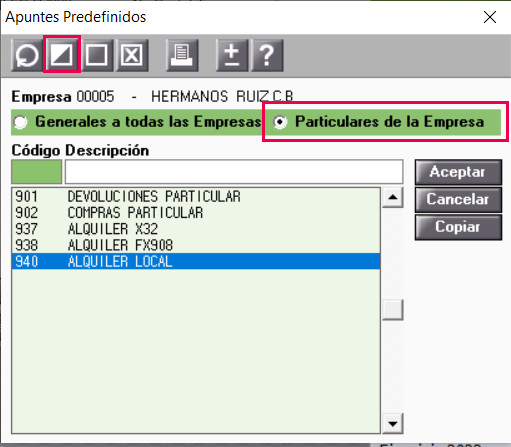Select row 937 ALQUILER X32

pyautogui.click(x=196, y=229)
